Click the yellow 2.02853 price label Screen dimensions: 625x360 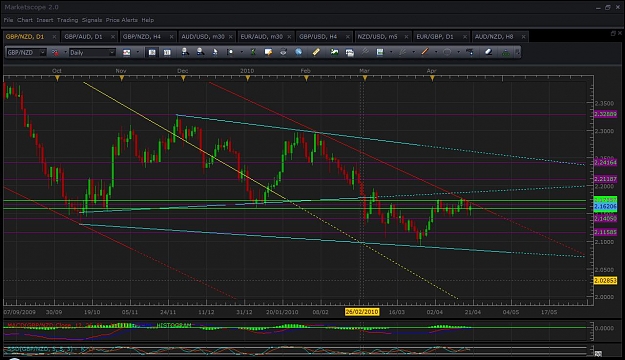(605, 281)
